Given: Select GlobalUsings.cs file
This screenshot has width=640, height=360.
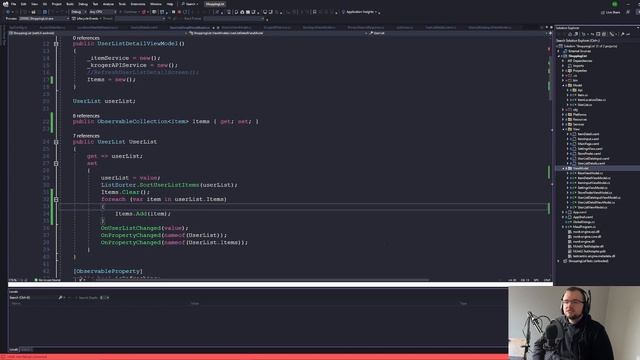Looking at the screenshot, I should (584, 222).
